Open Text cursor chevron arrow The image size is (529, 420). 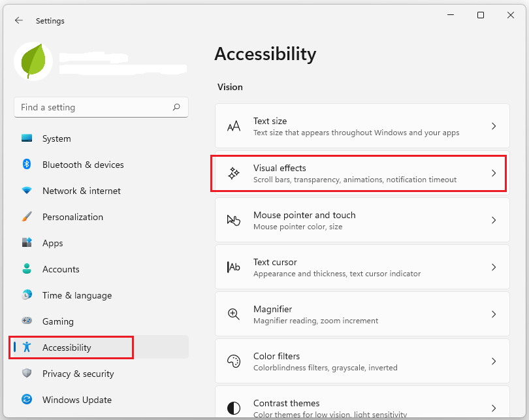click(494, 267)
